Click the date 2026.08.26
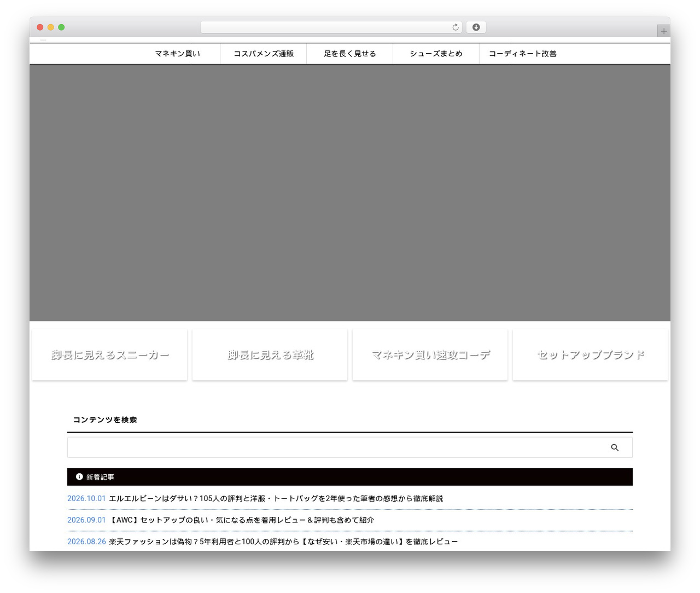 tap(86, 542)
